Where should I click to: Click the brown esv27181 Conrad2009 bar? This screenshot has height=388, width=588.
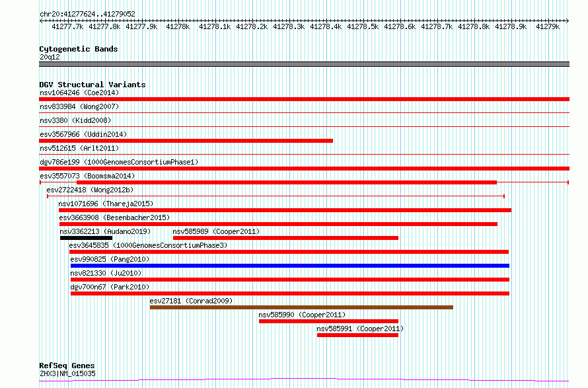(301, 307)
